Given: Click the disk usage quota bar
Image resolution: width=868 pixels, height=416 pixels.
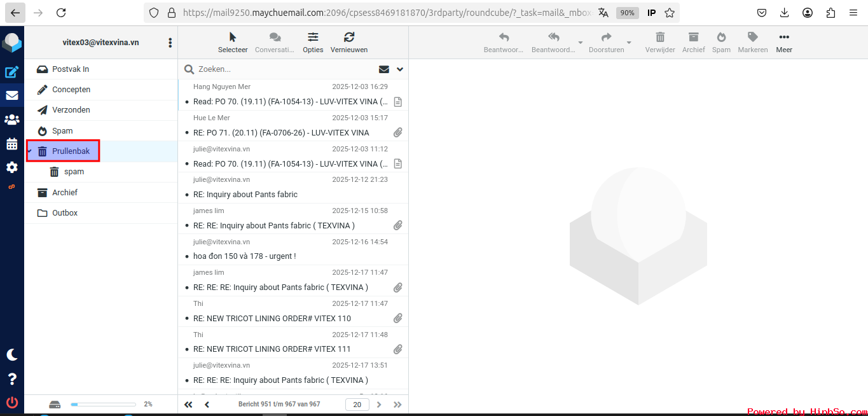Looking at the screenshot, I should (x=103, y=405).
